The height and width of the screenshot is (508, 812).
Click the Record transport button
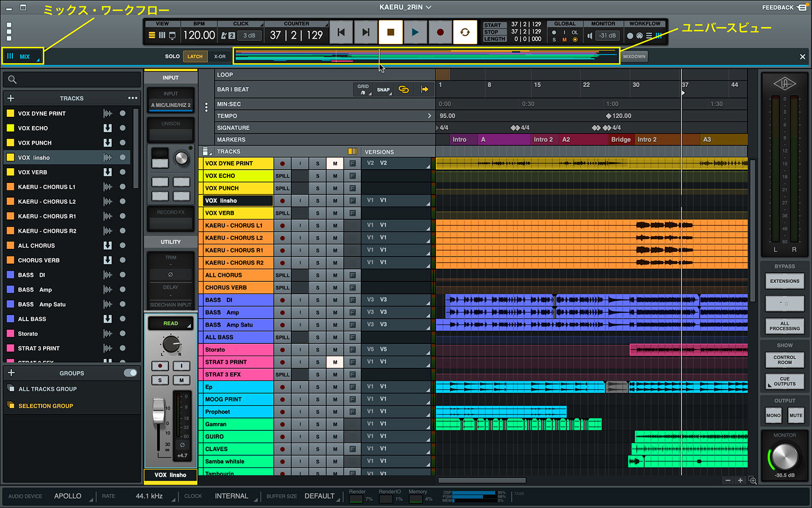[x=440, y=33]
